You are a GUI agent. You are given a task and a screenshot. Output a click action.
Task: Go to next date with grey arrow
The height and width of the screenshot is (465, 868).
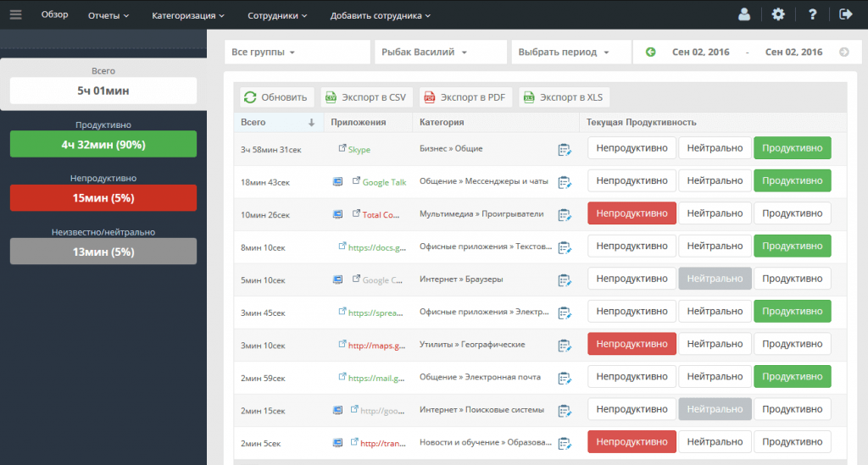(843, 52)
